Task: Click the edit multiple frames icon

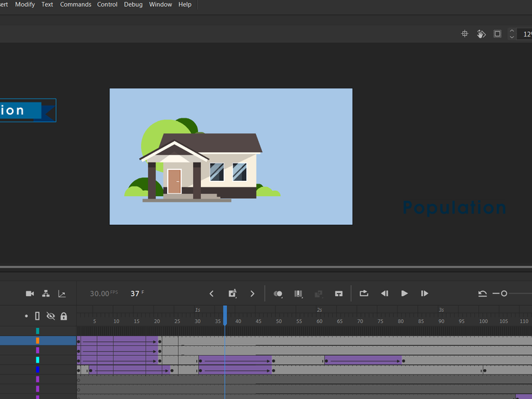Action: click(x=299, y=293)
